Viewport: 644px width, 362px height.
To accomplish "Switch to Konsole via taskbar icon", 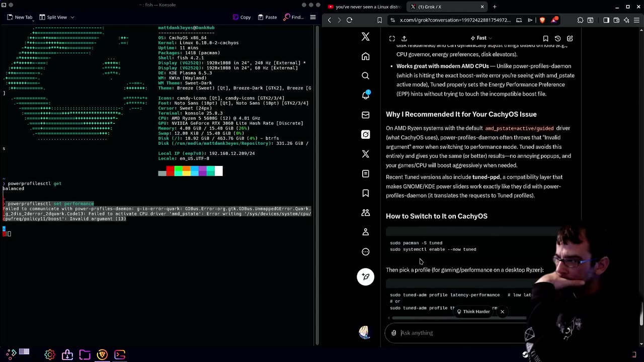I will pos(120,354).
